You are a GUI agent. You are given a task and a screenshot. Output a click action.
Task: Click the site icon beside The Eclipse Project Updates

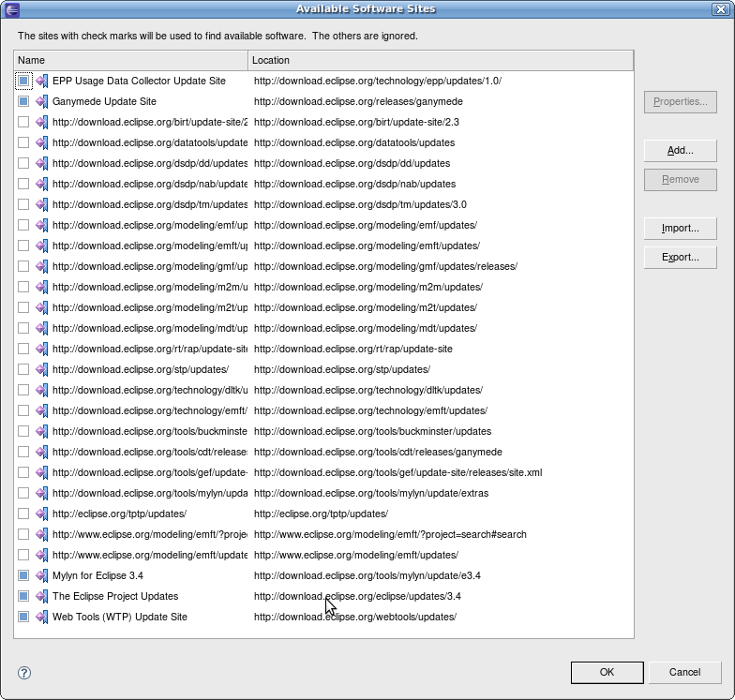(x=41, y=596)
